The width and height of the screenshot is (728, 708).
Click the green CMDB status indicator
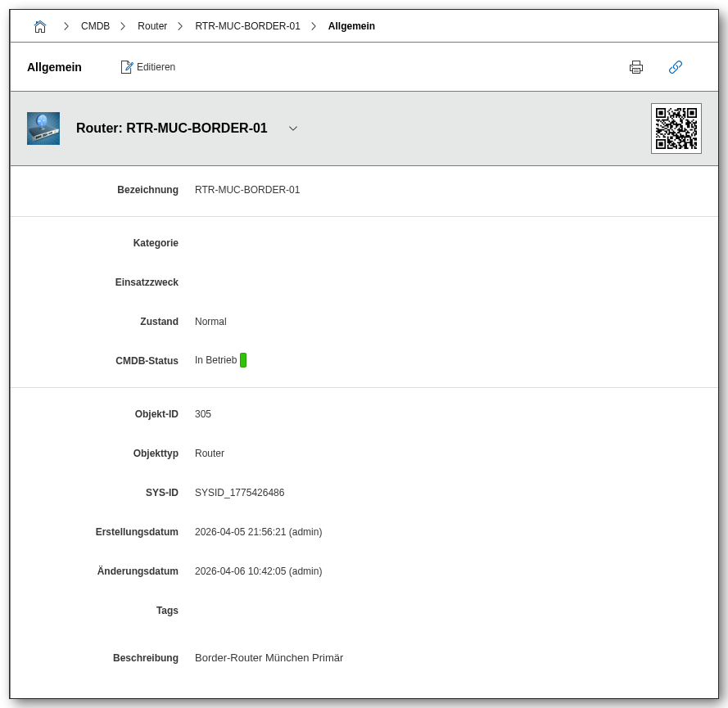243,360
